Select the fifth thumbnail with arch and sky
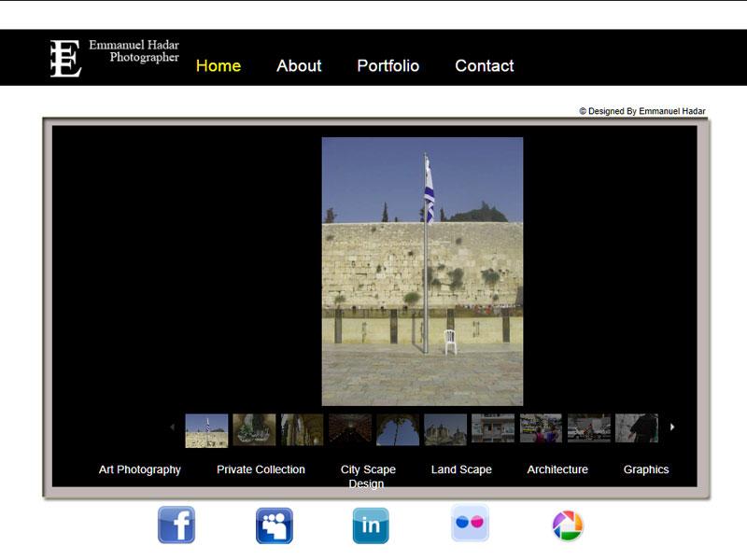 tap(398, 429)
